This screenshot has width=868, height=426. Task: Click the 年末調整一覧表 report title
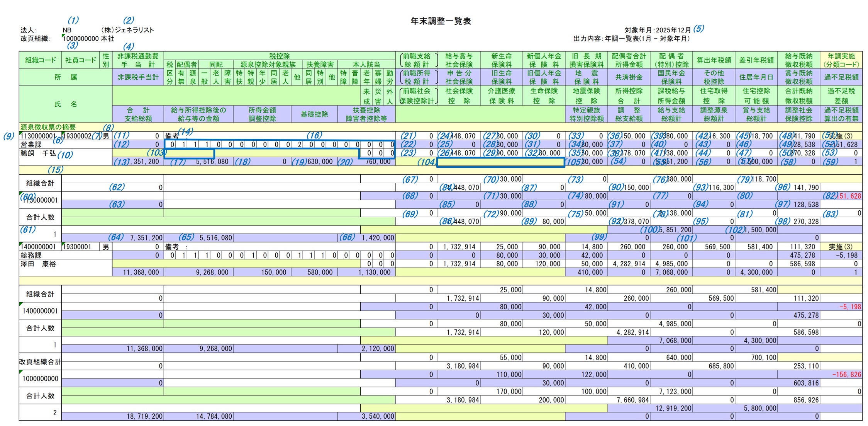[440, 21]
